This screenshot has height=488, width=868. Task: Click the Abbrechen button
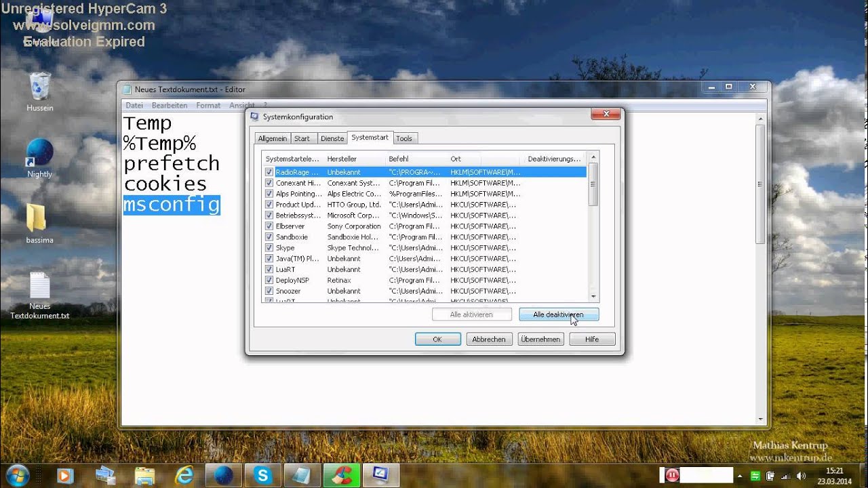(x=489, y=339)
